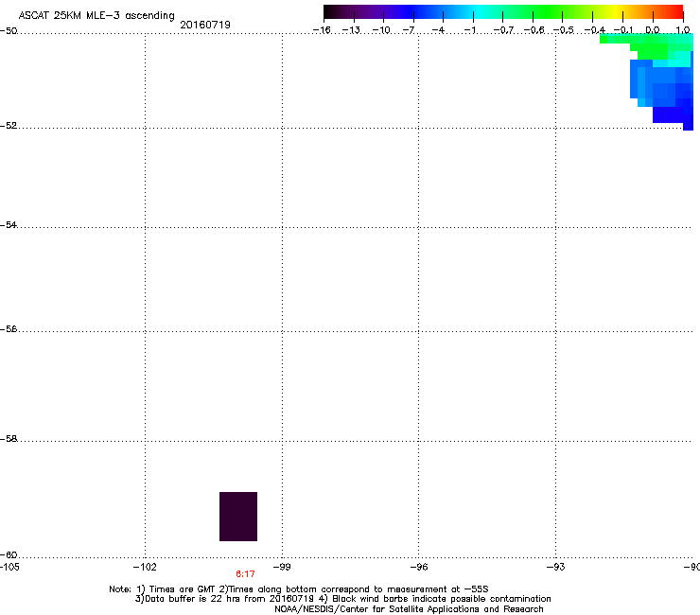
Task: Click the longitude label -99 on the bottom axis
Action: click(282, 567)
